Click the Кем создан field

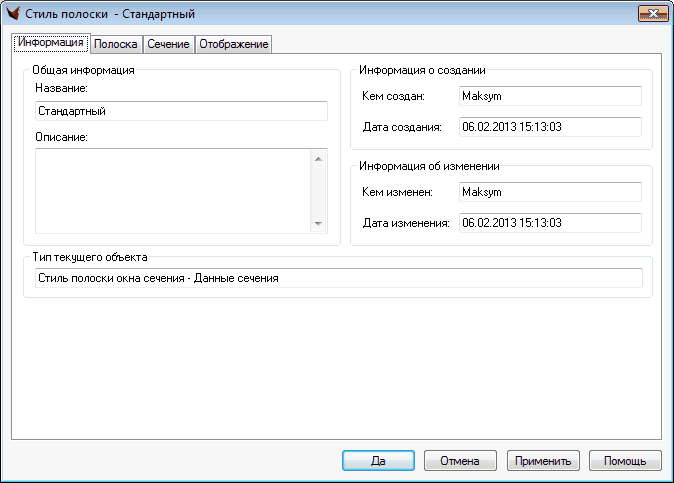coord(548,96)
